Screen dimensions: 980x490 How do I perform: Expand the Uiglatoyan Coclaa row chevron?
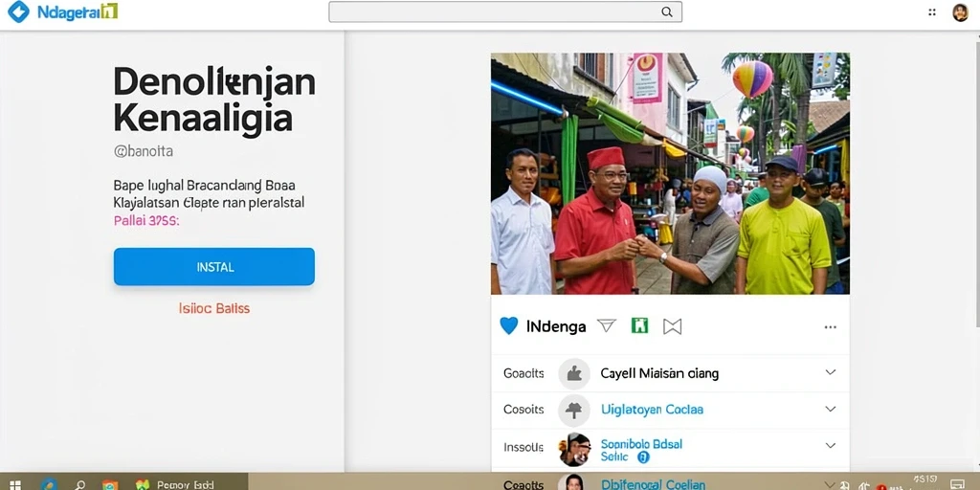pos(830,410)
